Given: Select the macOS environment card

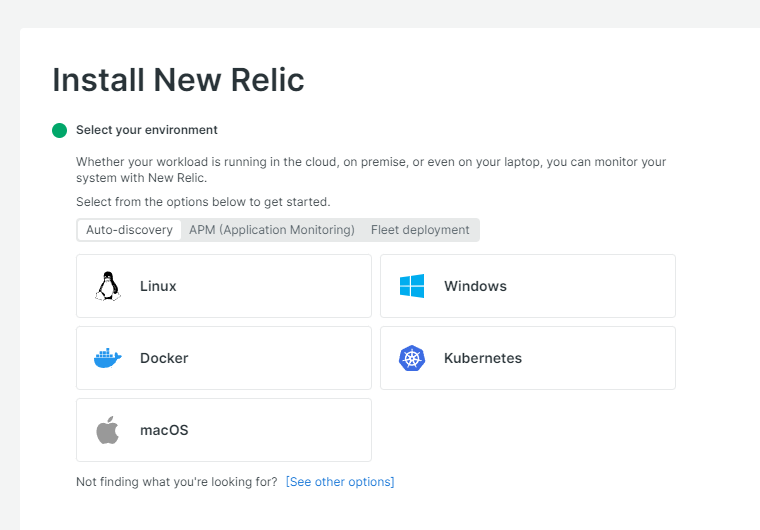Looking at the screenshot, I should [224, 430].
